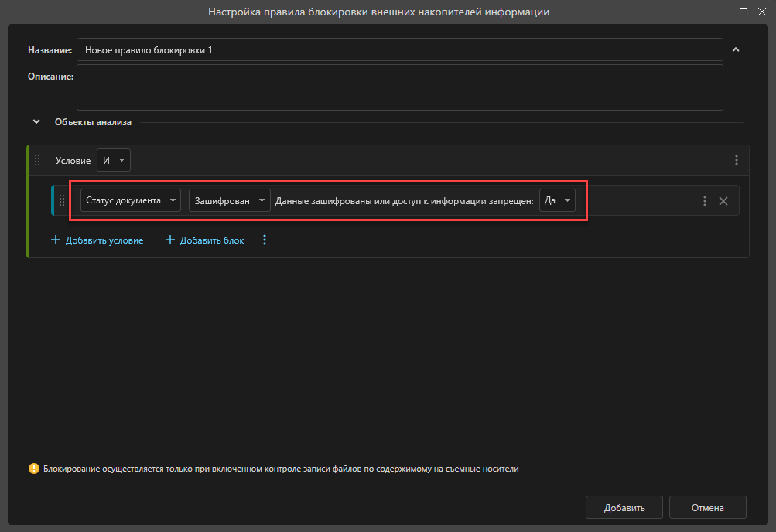Viewport: 776px width, 532px height.
Task: Click the Отмена button
Action: click(707, 507)
